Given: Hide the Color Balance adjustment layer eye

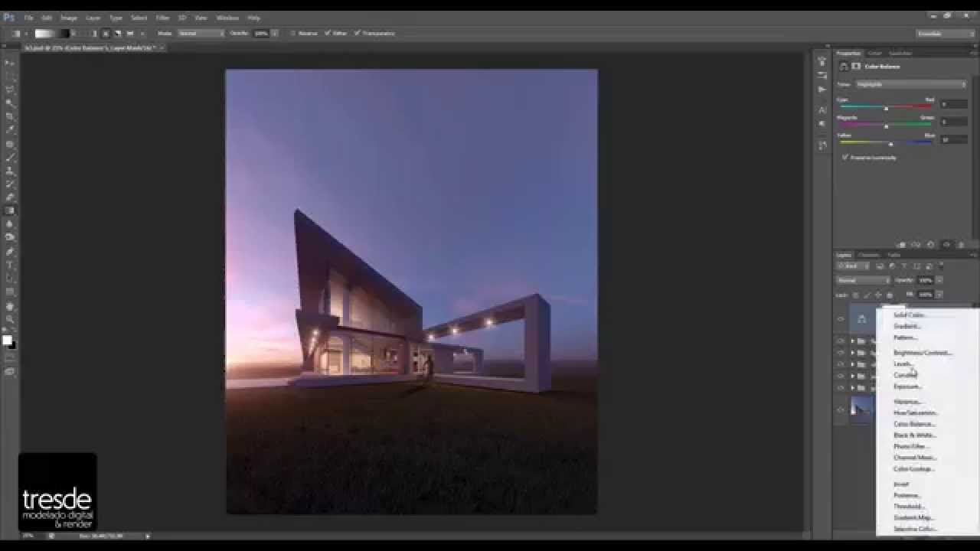Looking at the screenshot, I should click(x=841, y=319).
